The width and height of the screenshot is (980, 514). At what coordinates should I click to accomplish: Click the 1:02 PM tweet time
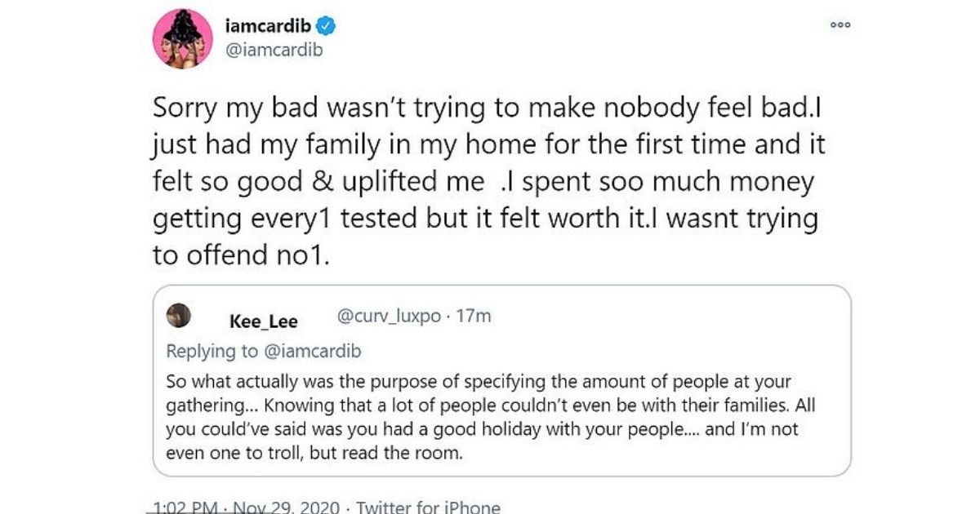[185, 507]
